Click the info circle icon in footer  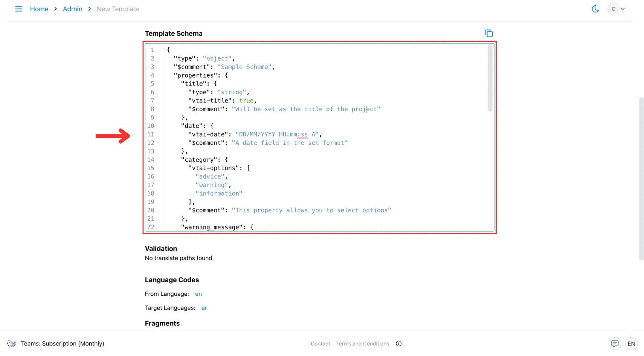coord(399,344)
